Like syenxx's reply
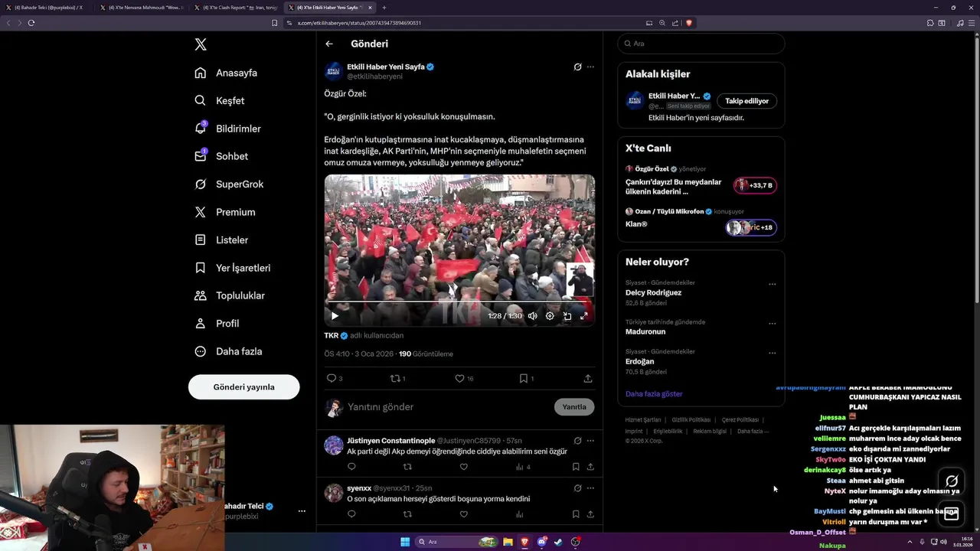This screenshot has width=980, height=551. [463, 514]
